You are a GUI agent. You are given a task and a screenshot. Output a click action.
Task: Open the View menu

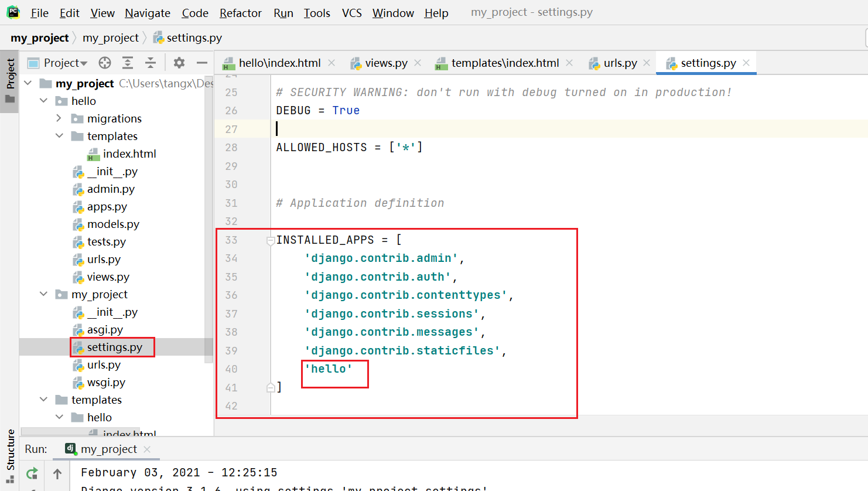(102, 13)
